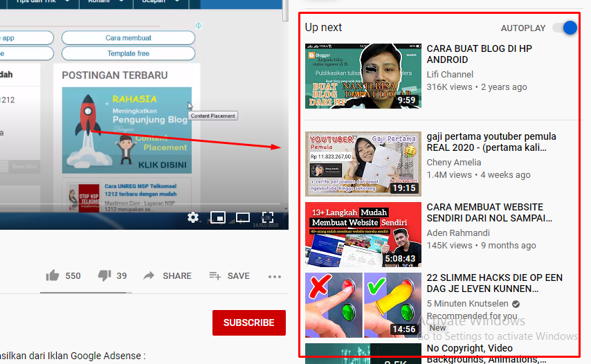This screenshot has height=364, width=591.
Task: Open the title CARA MEMBUAT WEBSITE SENDIRI DARI NOL
Action: [489, 212]
